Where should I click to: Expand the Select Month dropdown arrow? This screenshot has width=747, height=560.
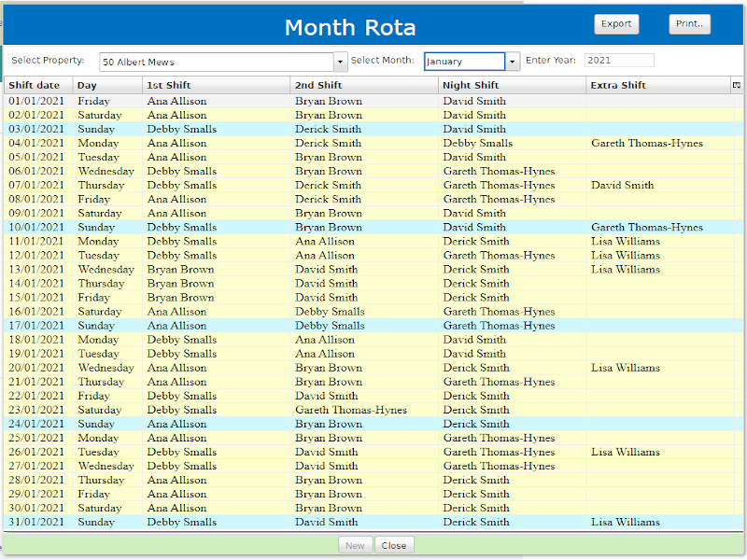point(512,62)
